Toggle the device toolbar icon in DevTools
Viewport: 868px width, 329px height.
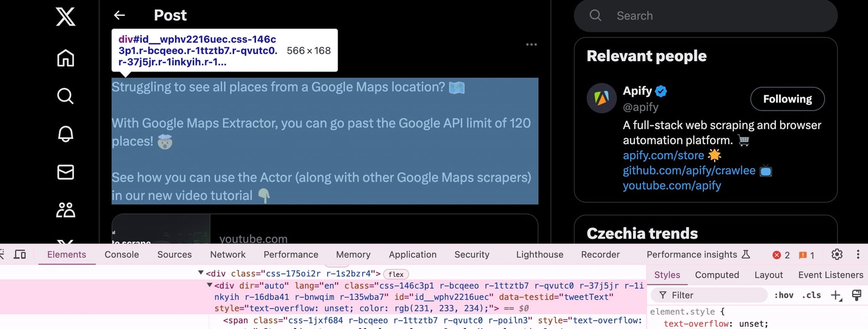click(x=20, y=254)
